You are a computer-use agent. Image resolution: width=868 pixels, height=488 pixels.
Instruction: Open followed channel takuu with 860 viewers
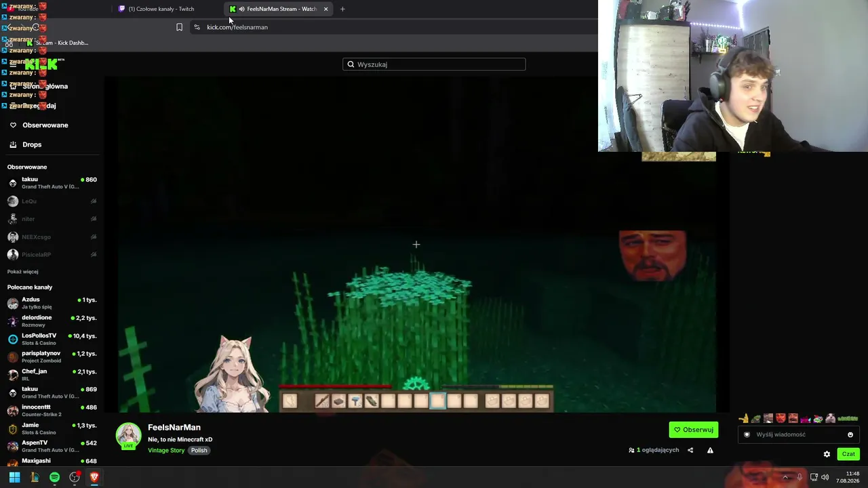coord(52,183)
